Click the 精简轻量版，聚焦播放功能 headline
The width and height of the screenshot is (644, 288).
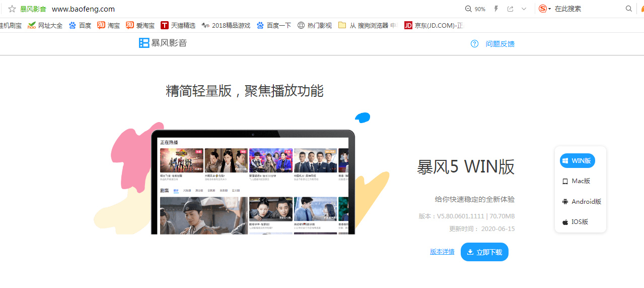(x=245, y=91)
